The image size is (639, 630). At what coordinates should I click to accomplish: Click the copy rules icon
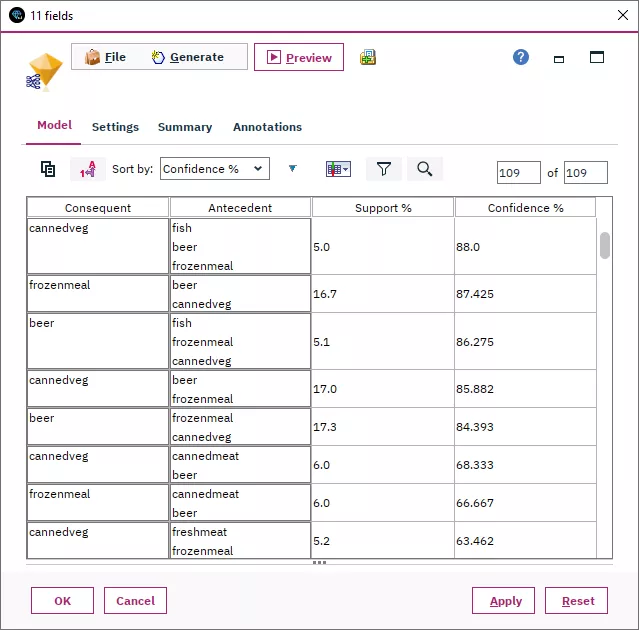[48, 169]
